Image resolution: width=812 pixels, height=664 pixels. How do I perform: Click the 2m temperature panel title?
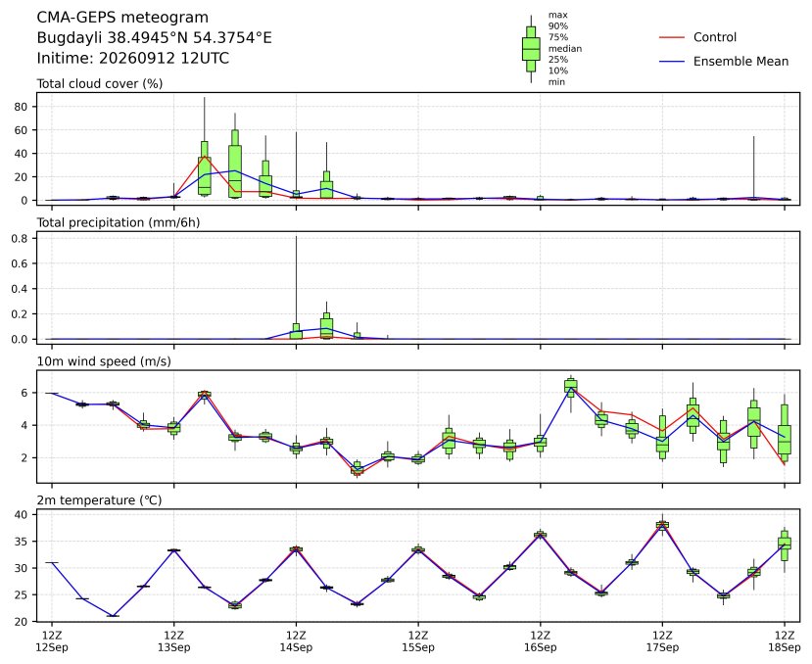[99, 500]
